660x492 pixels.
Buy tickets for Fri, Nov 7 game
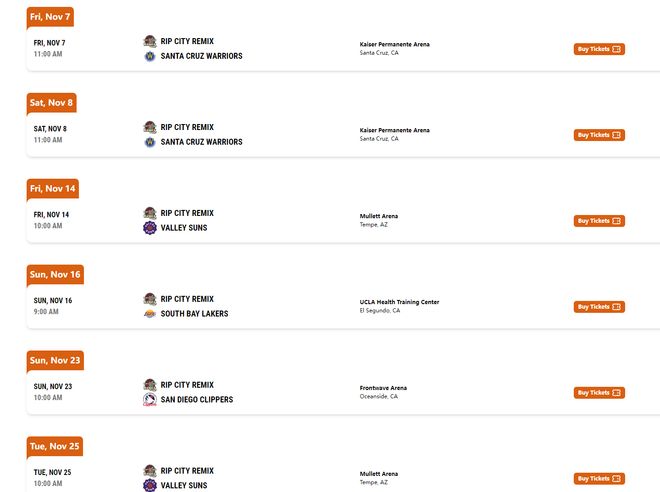coord(599,49)
